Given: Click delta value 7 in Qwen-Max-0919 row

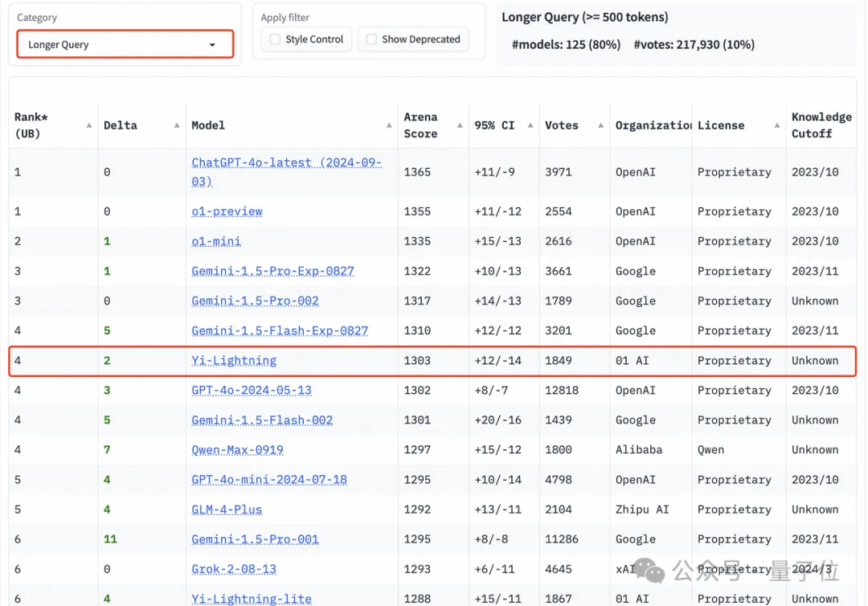Looking at the screenshot, I should click(107, 450).
